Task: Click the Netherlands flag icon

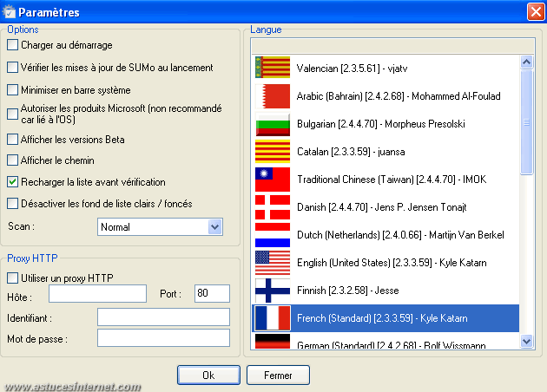Action: point(273,235)
